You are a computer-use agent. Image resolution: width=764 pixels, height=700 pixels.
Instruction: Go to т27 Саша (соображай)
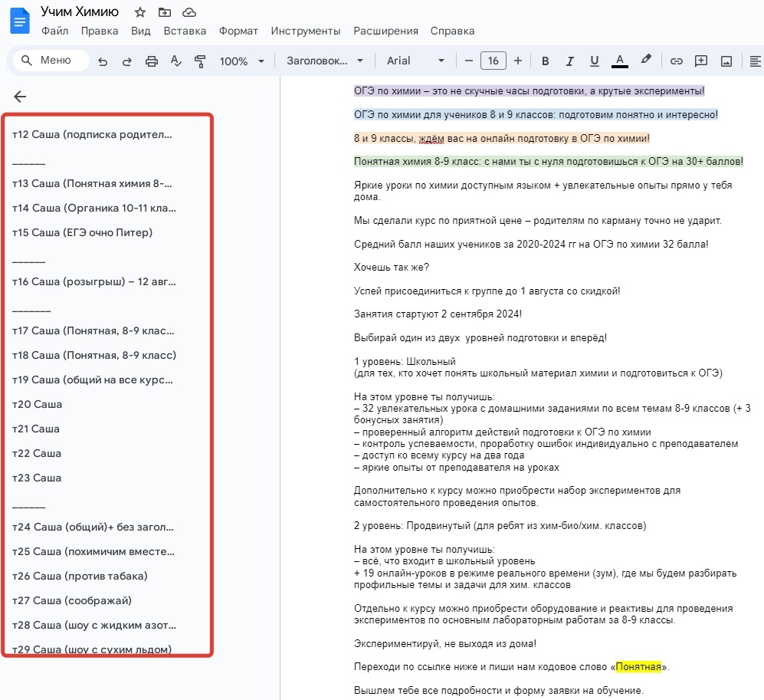click(x=72, y=600)
